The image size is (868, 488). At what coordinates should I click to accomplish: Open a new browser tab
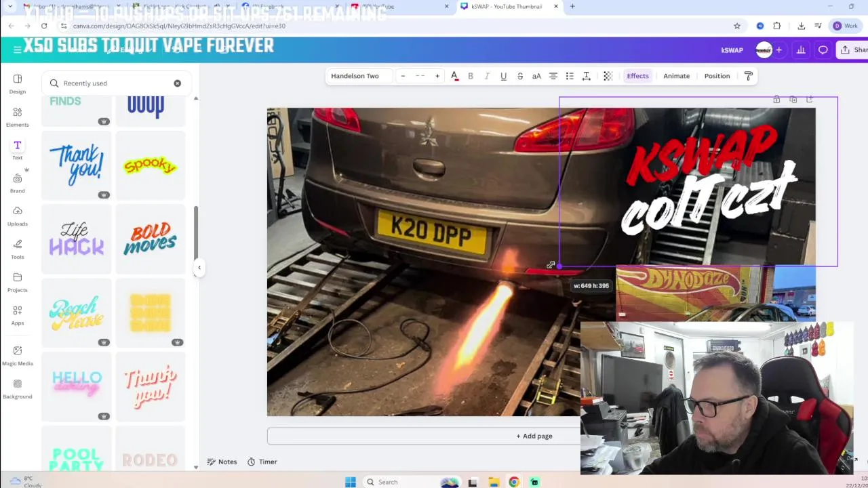[x=572, y=7]
